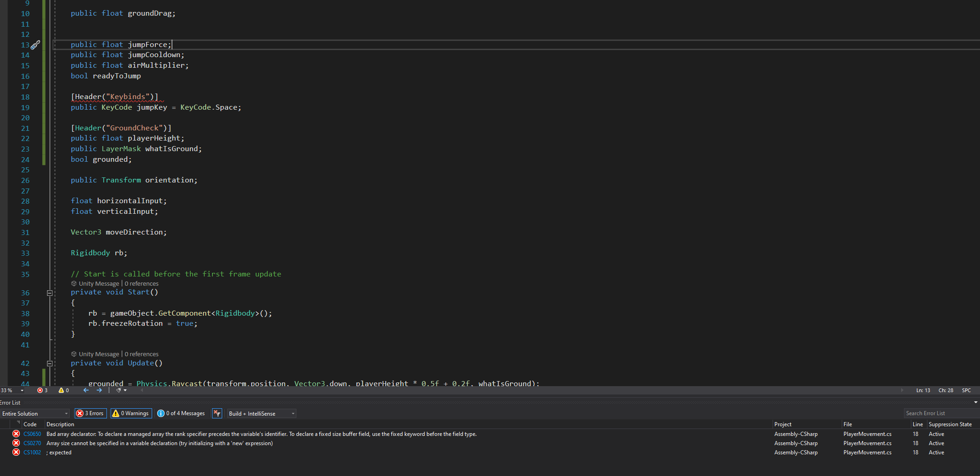Click the Unity Message cube icon above Update()
The width and height of the screenshot is (980, 476).
coord(74,354)
